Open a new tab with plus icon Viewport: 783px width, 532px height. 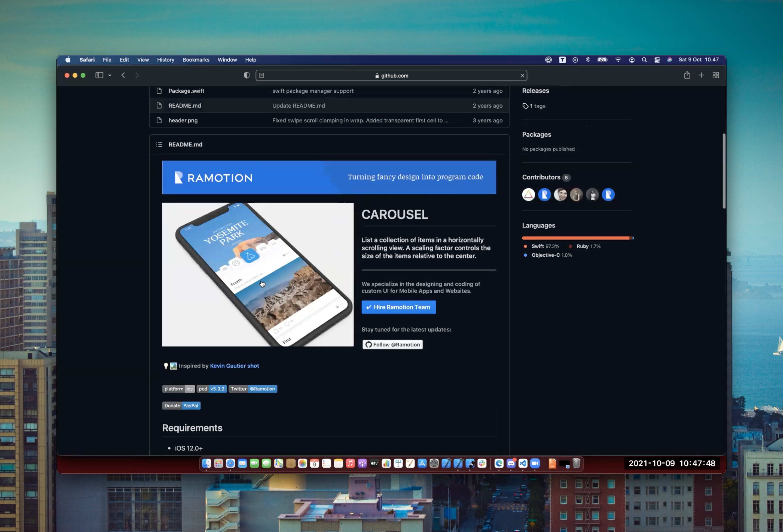701,75
